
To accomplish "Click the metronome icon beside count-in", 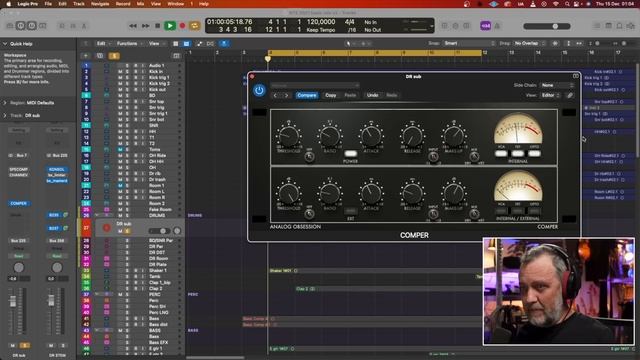I will tap(497, 26).
